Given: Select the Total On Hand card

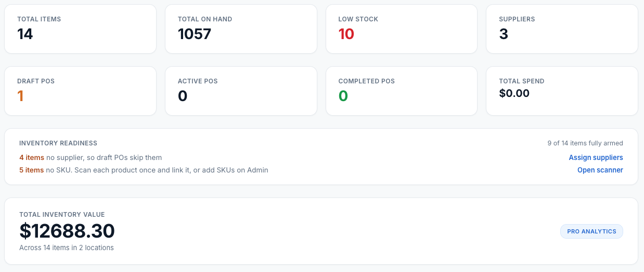Looking at the screenshot, I should [241, 29].
